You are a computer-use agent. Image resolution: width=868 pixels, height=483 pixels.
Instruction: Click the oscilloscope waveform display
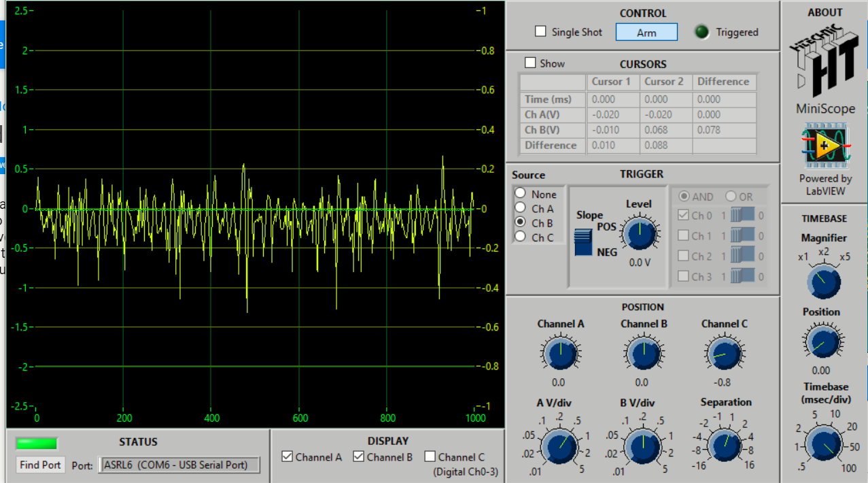(256, 209)
